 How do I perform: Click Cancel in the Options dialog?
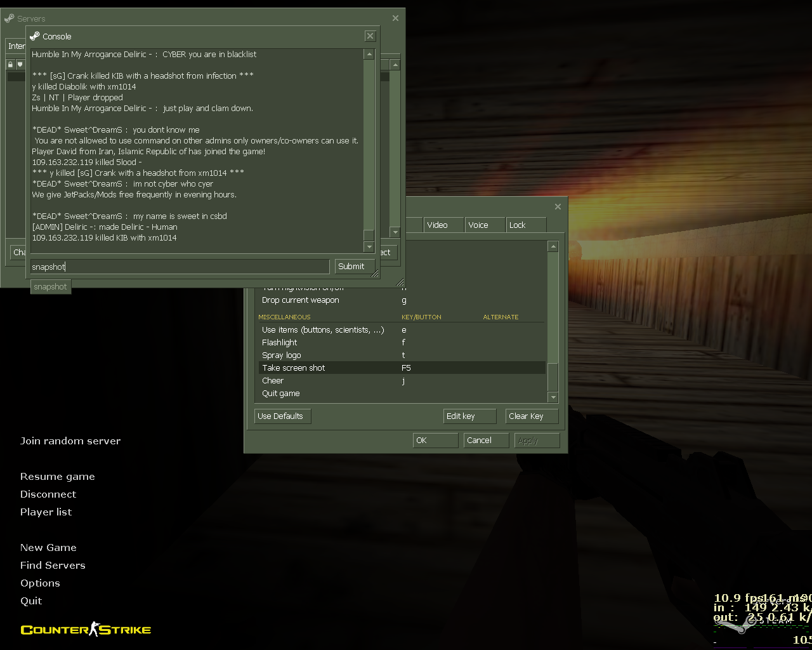click(x=486, y=441)
